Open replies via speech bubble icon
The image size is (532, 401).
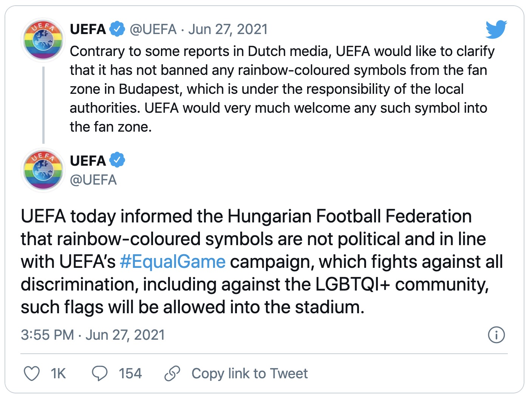[100, 373]
